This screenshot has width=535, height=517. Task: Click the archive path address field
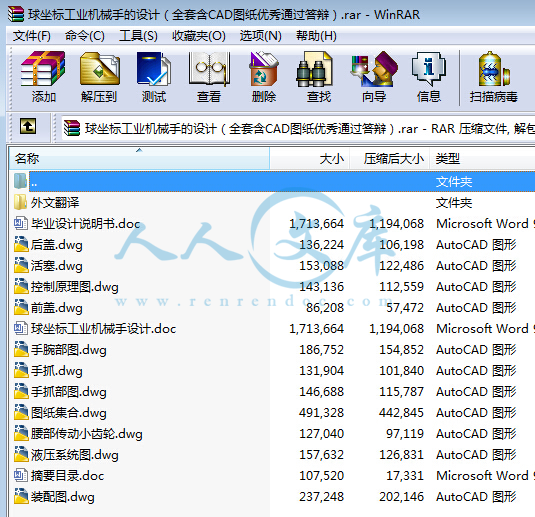(298, 129)
